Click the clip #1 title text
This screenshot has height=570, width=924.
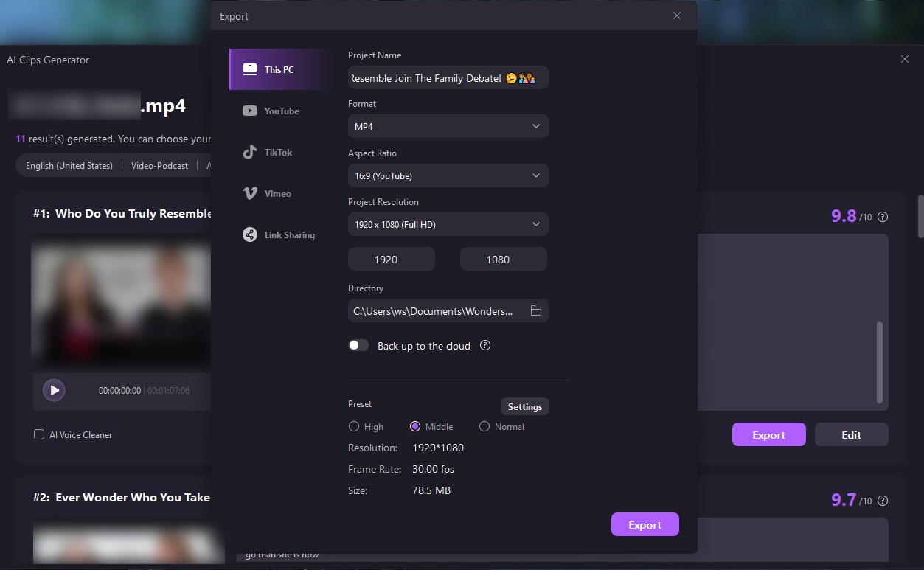point(122,214)
